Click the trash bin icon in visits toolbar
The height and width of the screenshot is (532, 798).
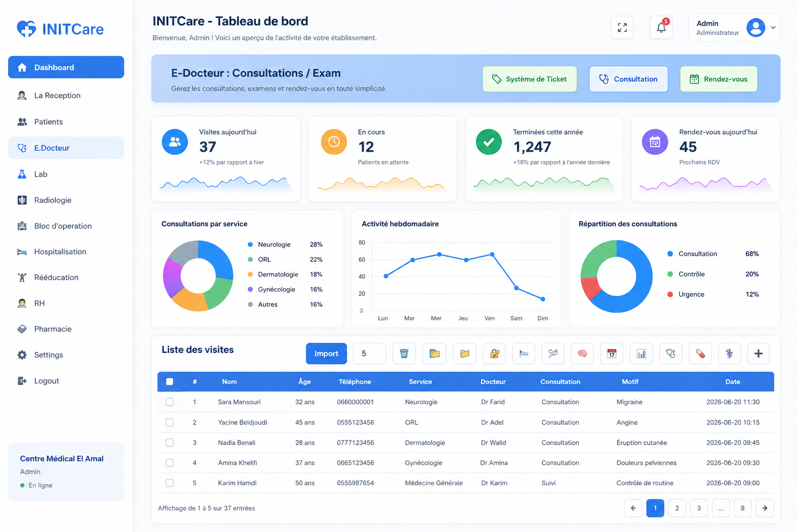(404, 354)
